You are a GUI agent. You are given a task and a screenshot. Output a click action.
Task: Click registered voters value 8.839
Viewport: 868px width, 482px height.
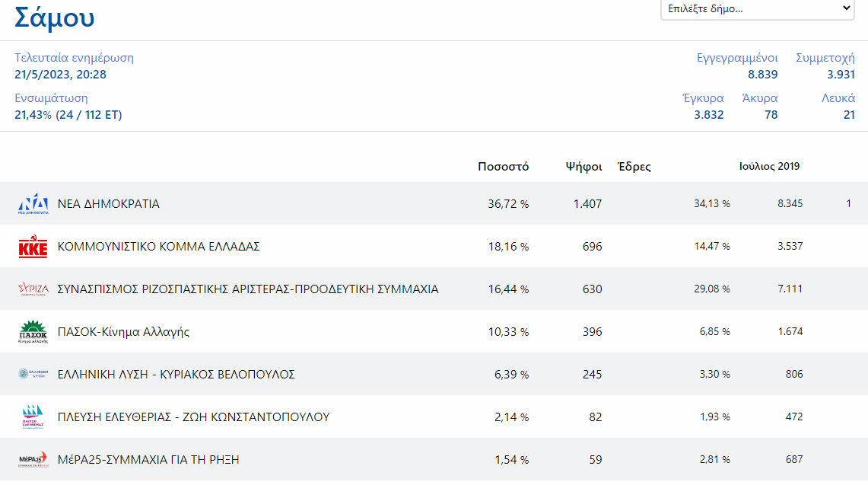point(763,74)
